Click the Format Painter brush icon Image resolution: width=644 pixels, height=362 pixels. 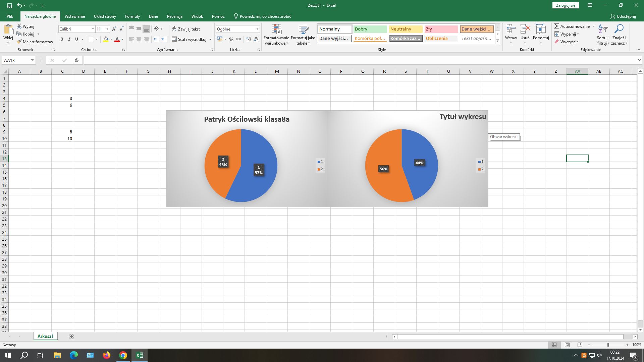pos(19,42)
